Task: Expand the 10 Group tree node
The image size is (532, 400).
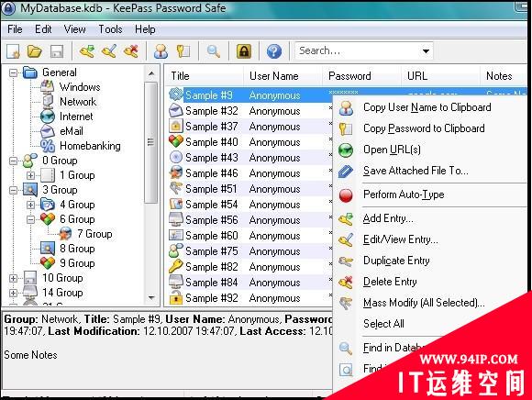Action: pos(13,278)
